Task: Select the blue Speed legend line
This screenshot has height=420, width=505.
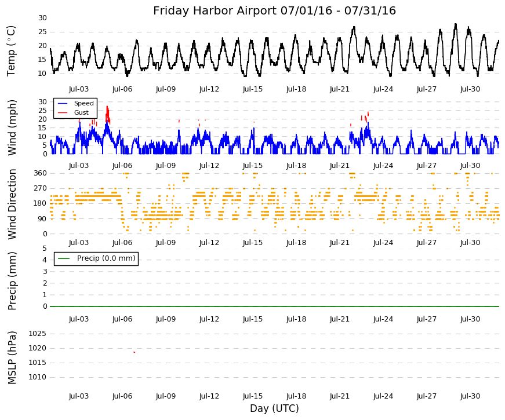Action: click(63, 103)
